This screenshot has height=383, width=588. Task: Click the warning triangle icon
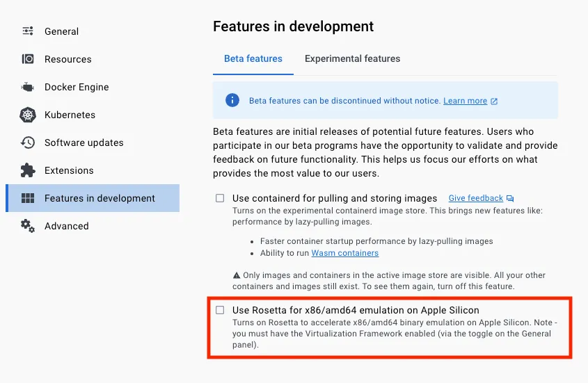(x=237, y=275)
